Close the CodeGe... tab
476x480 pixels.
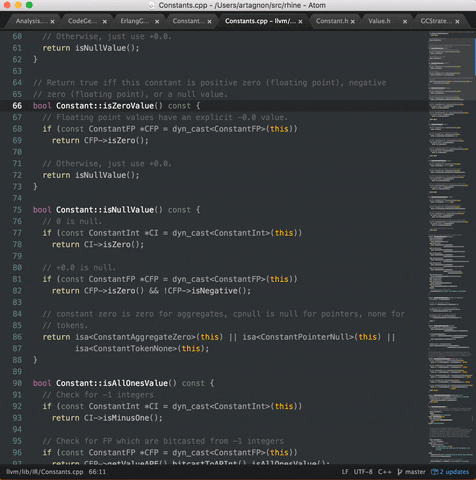105,22
